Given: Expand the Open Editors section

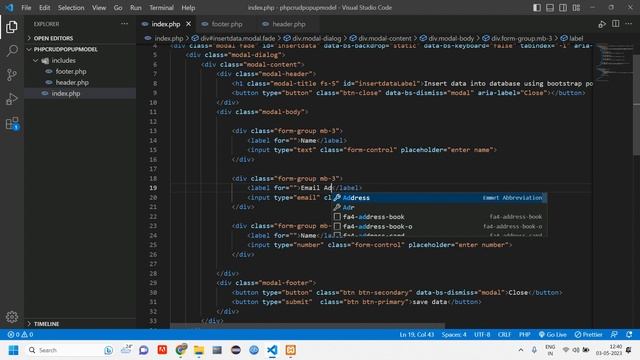Looking at the screenshot, I should [80, 38].
